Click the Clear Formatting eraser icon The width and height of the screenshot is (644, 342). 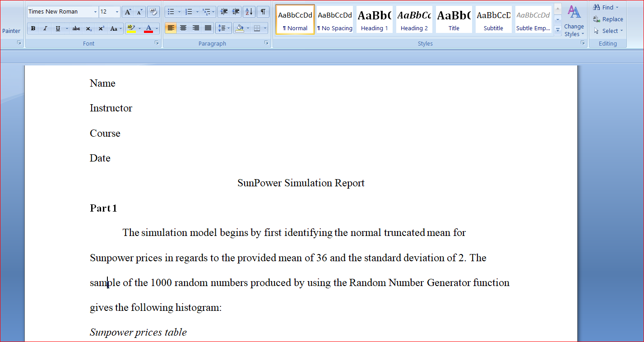tap(153, 12)
